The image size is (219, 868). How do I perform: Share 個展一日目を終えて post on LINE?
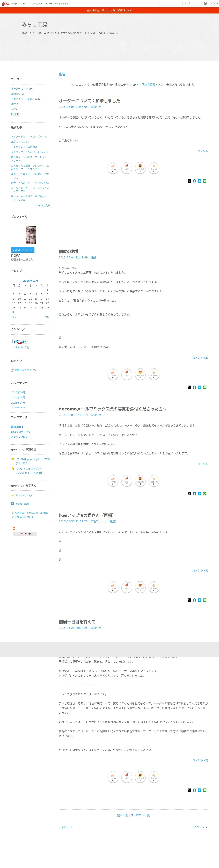[x=205, y=790]
